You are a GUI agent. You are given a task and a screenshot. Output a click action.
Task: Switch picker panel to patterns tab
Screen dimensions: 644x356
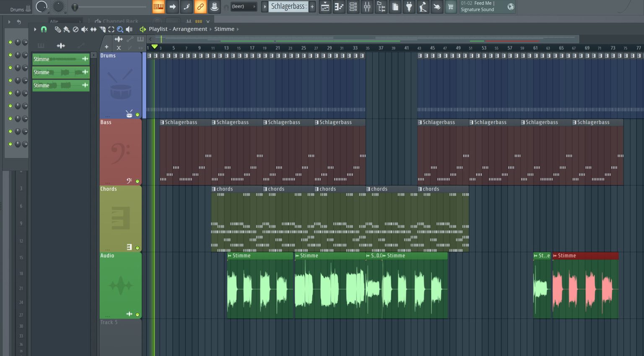[41, 46]
